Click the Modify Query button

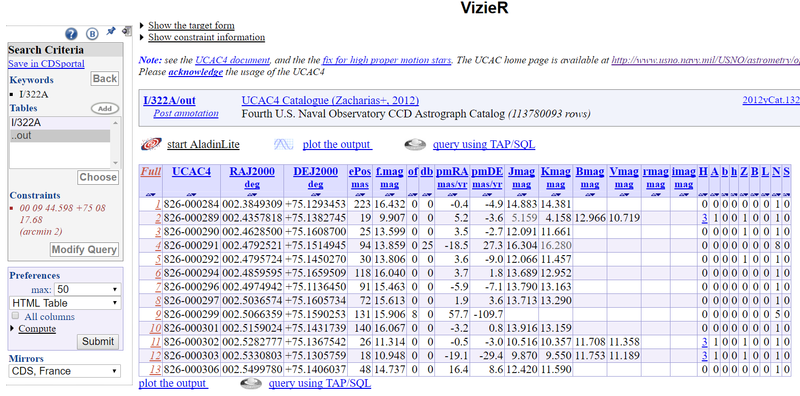click(84, 250)
